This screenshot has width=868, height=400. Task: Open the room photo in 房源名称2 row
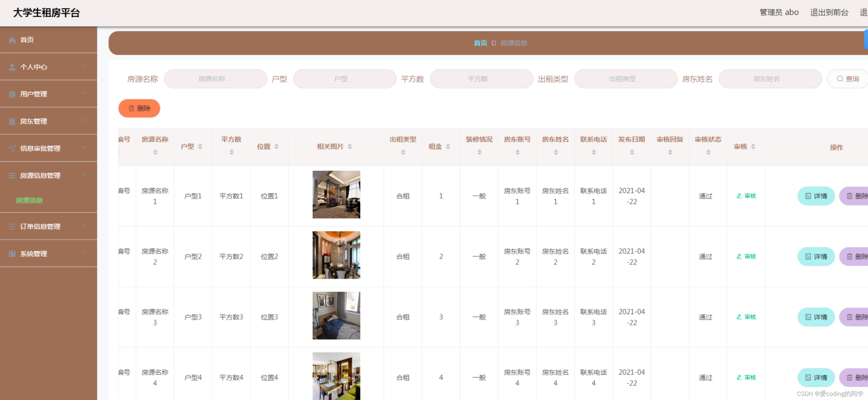click(x=336, y=255)
